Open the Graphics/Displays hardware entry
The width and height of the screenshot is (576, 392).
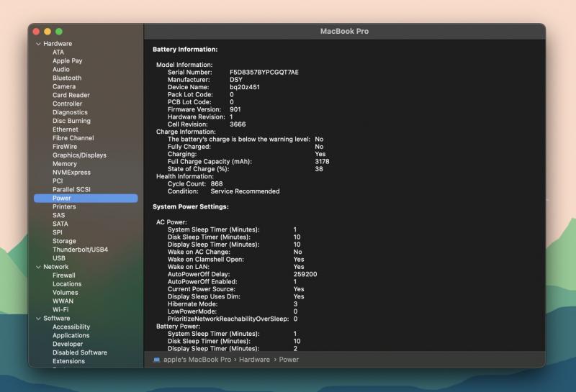coord(79,155)
